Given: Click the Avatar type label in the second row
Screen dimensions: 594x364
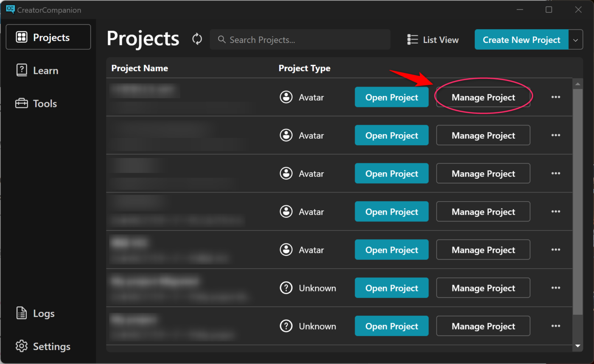Looking at the screenshot, I should pyautogui.click(x=311, y=135).
